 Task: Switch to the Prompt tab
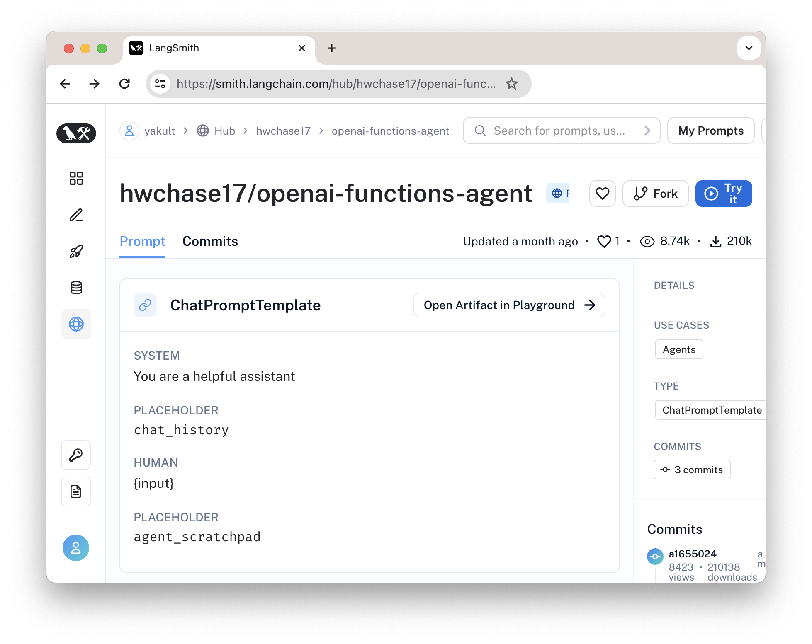tap(142, 241)
